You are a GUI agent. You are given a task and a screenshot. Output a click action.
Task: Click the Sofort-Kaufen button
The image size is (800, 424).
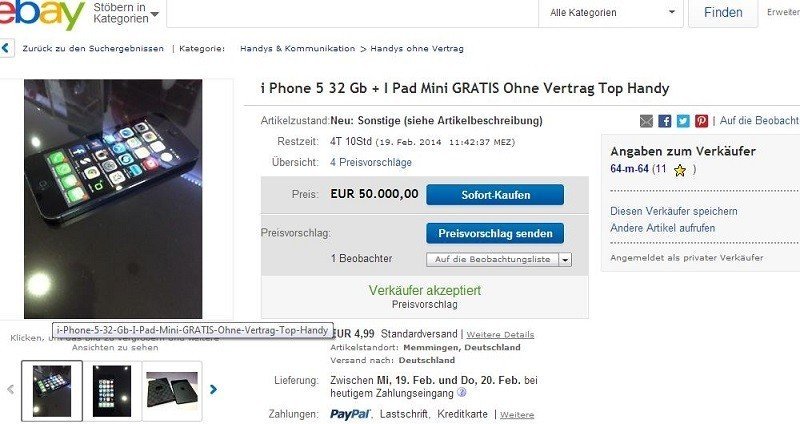(x=495, y=195)
